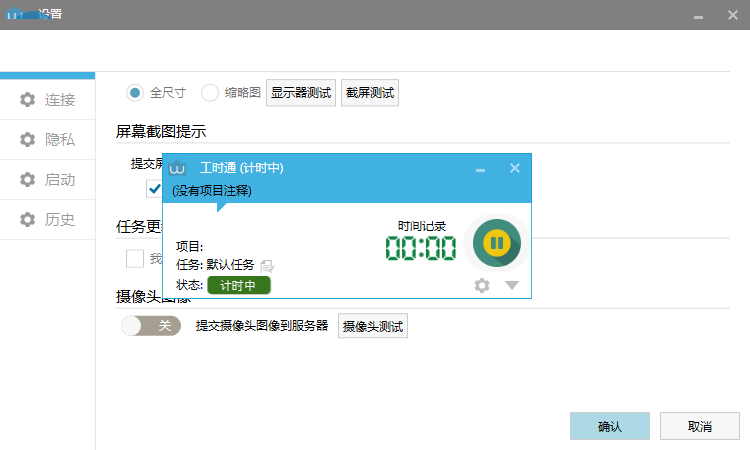Switch to the 历史 settings tab
The image size is (750, 450).
pyautogui.click(x=47, y=220)
